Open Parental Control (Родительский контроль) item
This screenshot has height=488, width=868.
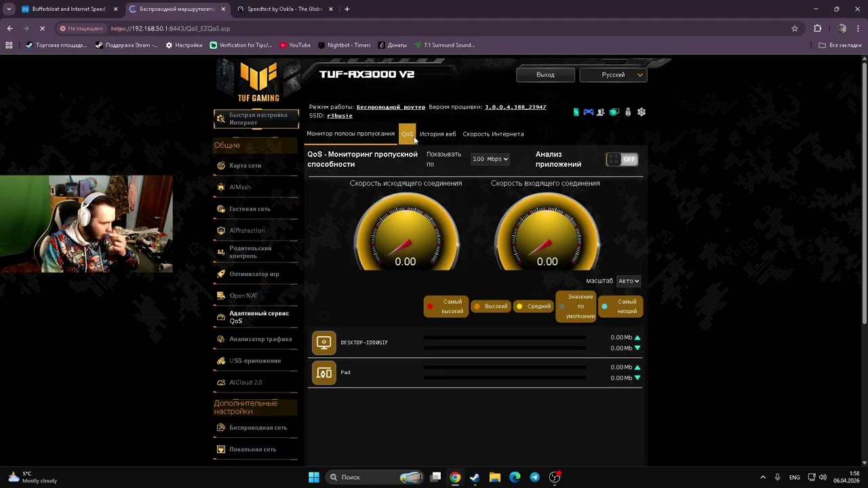point(256,252)
